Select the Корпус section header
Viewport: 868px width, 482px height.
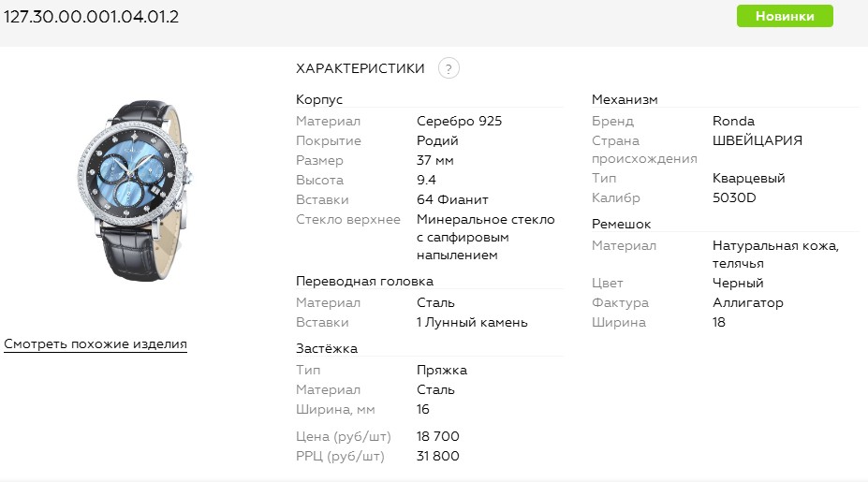(x=319, y=99)
